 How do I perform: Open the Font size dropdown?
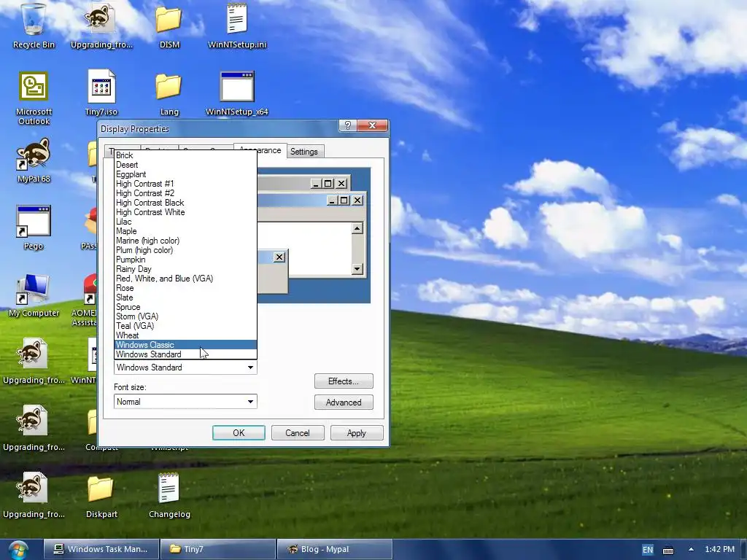click(185, 402)
